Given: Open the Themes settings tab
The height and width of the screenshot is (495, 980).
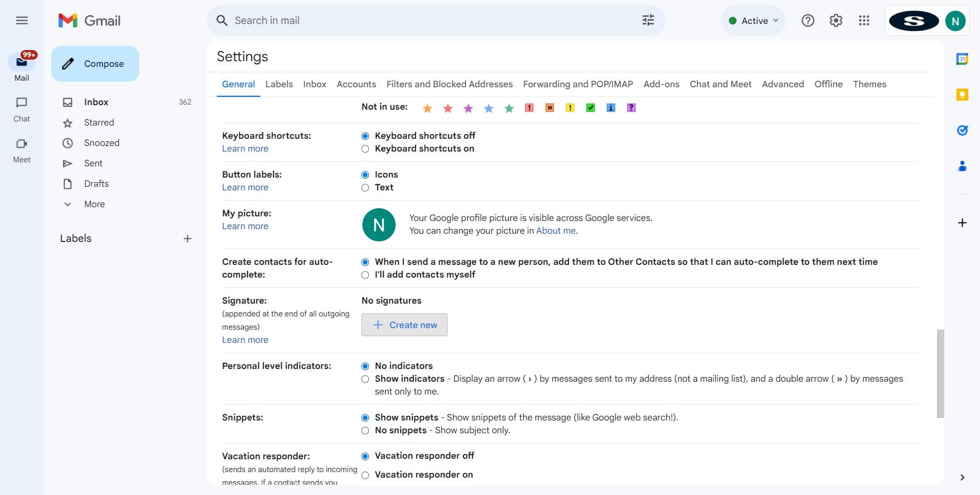Looking at the screenshot, I should coord(869,84).
